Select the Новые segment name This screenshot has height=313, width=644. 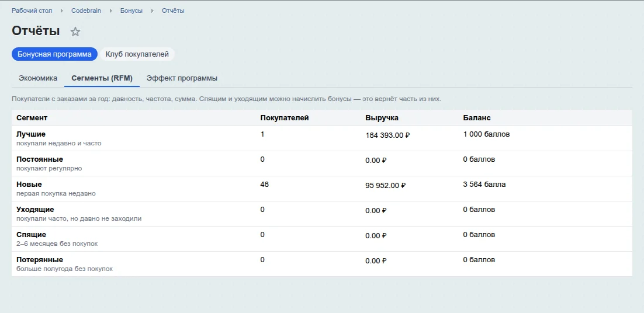click(x=29, y=185)
